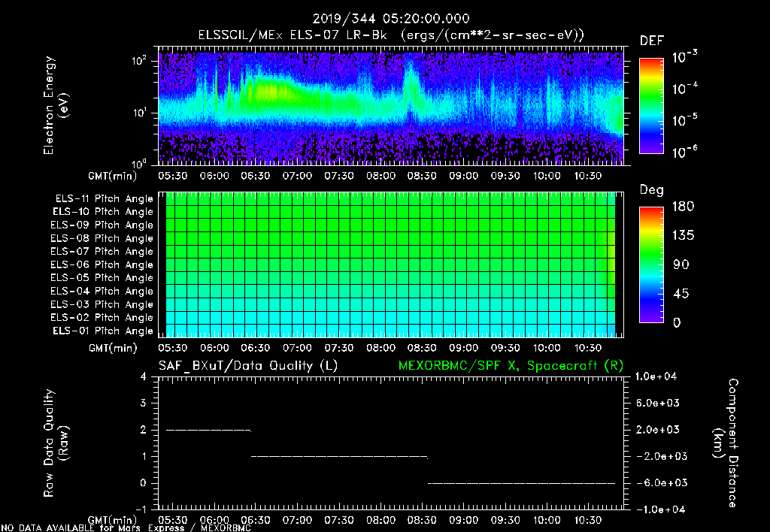Image resolution: width=770 pixels, height=532 pixels.
Task: Click the 10:30 tick label on the bottom axis
Action: coord(588,520)
